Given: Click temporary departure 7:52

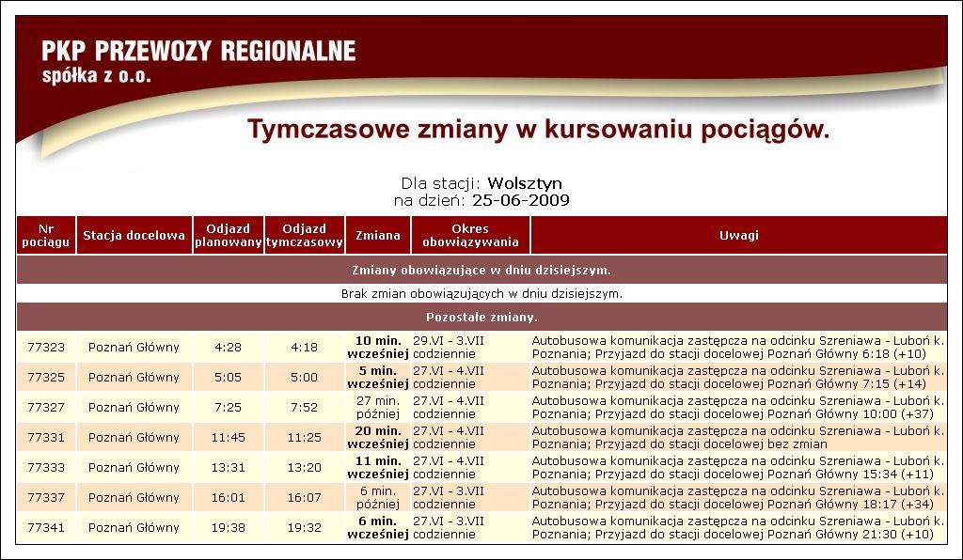Looking at the screenshot, I should [304, 407].
